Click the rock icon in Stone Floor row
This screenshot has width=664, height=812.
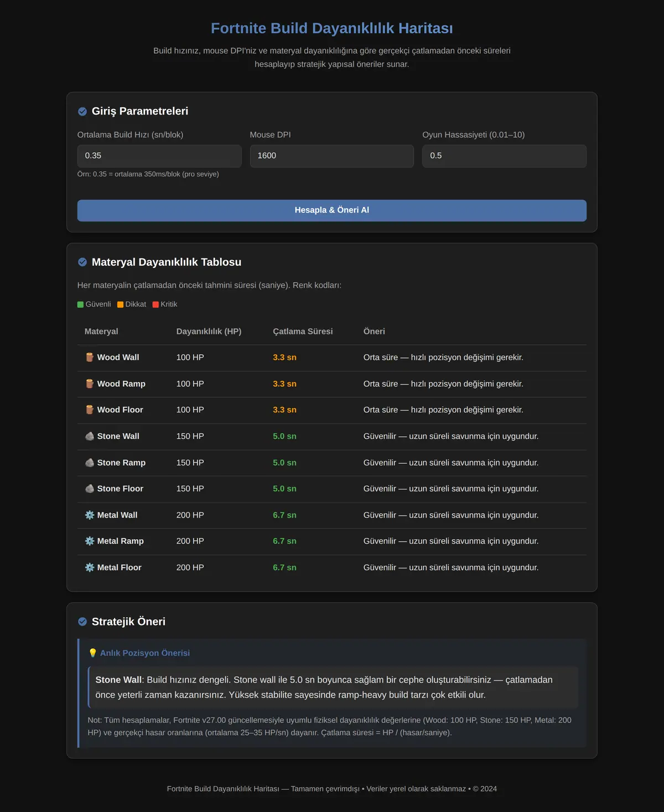[90, 489]
